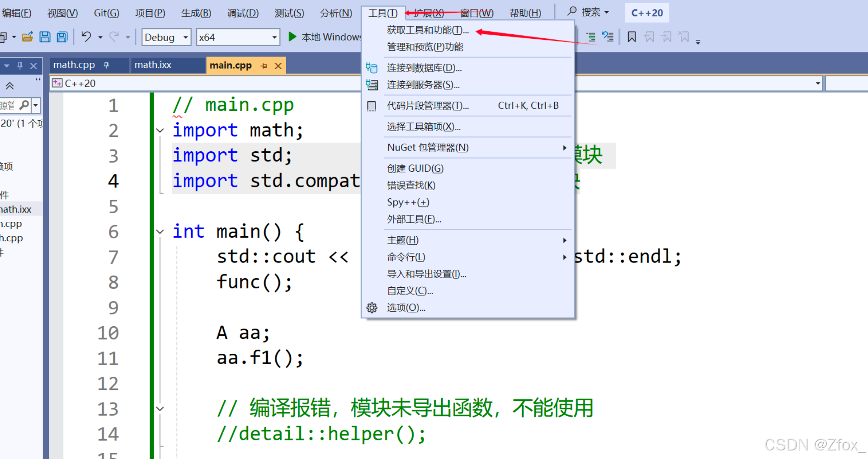Screen dimensions: 868x459
Task: Choose 获取工具和功能 menu entry
Action: pyautogui.click(x=468, y=30)
